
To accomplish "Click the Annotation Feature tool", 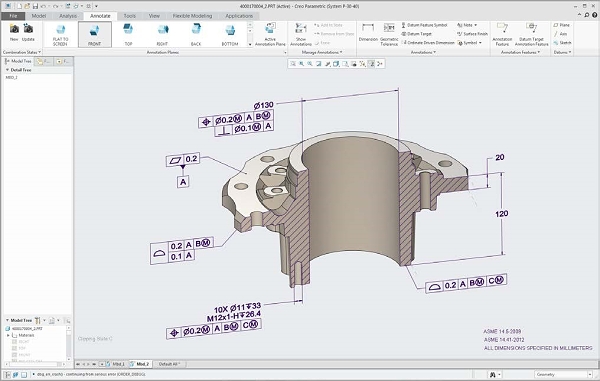I will tap(502, 34).
